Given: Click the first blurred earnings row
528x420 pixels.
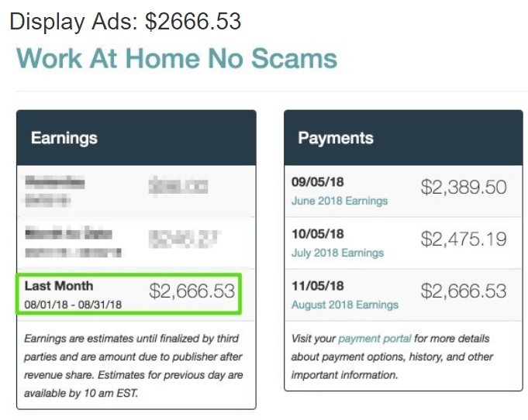Looking at the screenshot, I should coord(136,191).
